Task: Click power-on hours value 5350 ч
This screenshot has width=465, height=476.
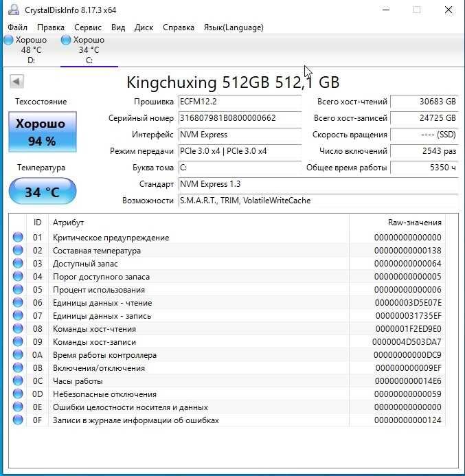Action: point(424,168)
